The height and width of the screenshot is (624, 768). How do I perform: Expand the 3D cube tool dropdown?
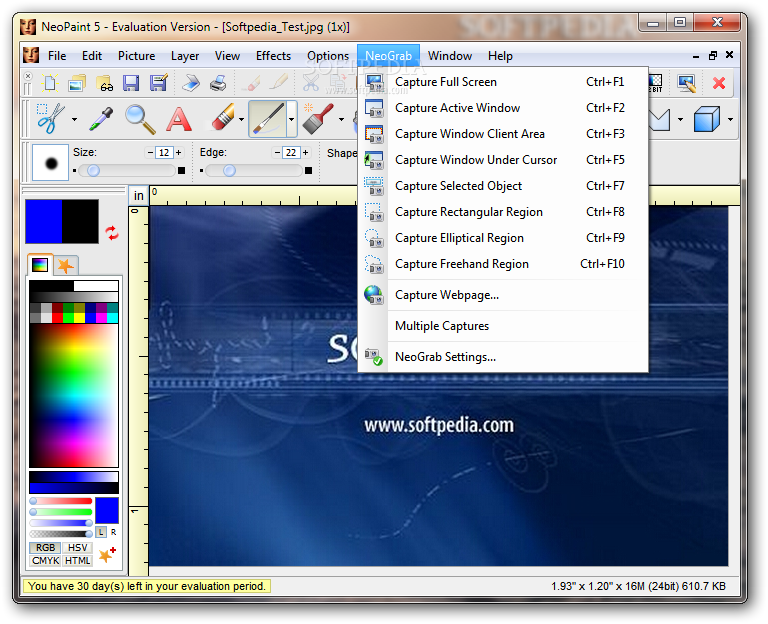tap(730, 119)
